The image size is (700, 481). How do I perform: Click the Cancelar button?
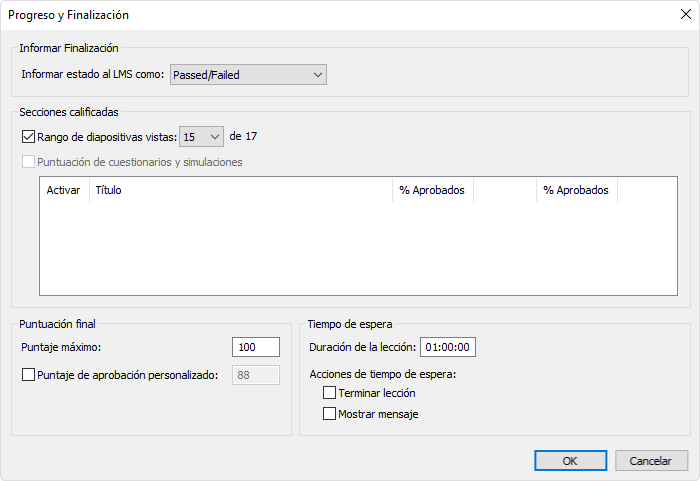pyautogui.click(x=651, y=460)
